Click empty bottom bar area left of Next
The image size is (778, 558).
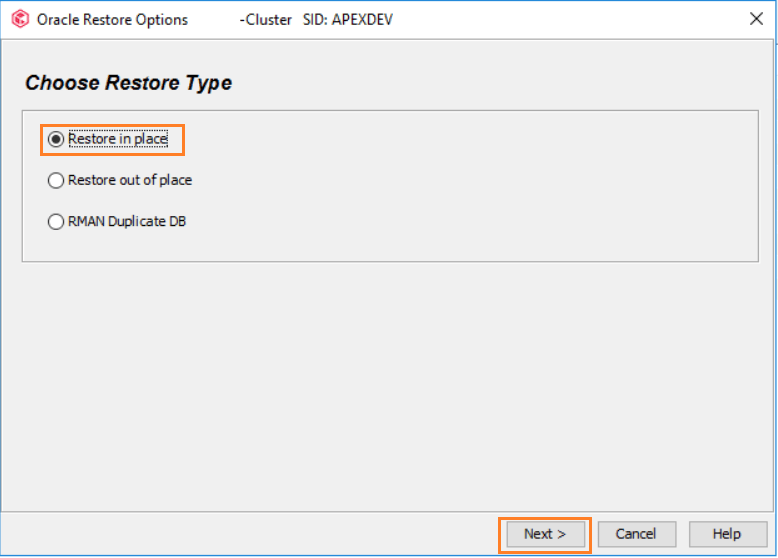point(250,534)
